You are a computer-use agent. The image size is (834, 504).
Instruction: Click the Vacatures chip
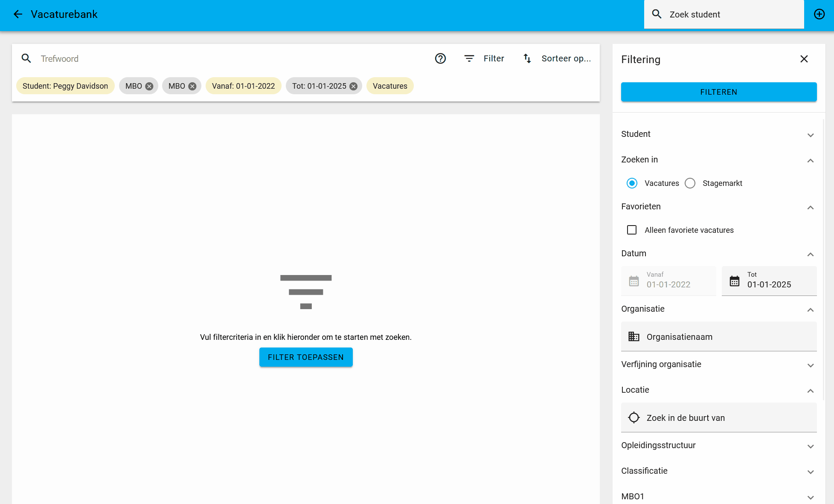(x=390, y=86)
